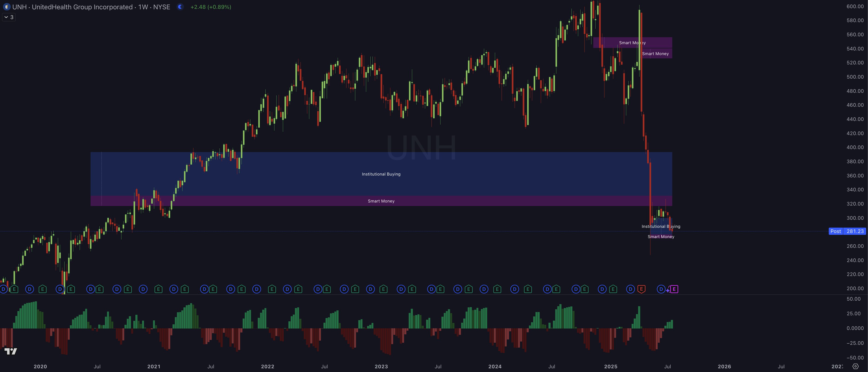Expand the collapsed indicators legend showing 3
868x372 pixels.
tap(9, 17)
